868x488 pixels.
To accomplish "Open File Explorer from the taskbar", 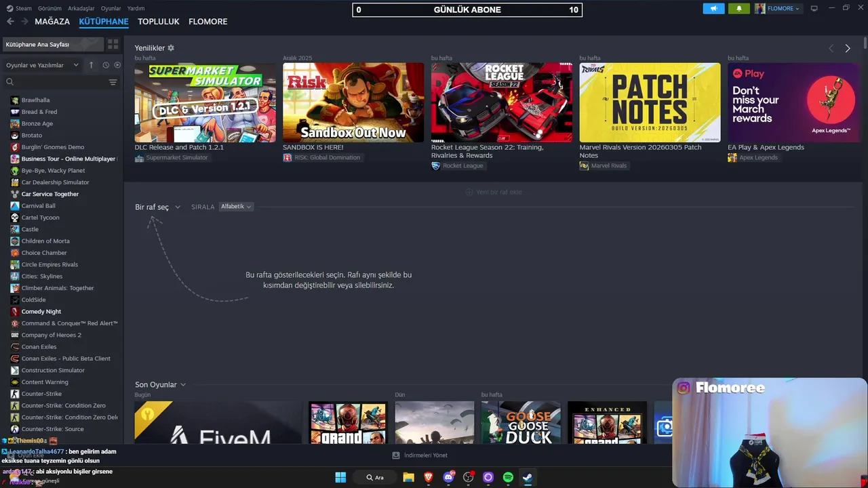I will [x=408, y=477].
